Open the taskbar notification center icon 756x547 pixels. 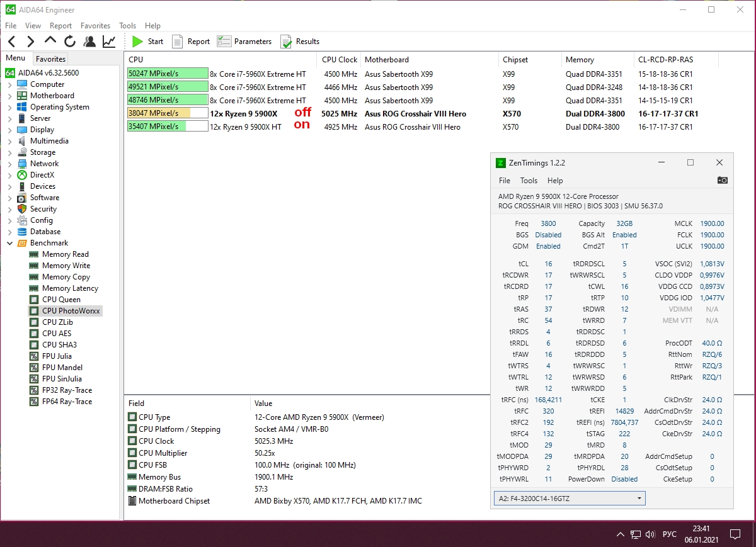[x=735, y=534]
